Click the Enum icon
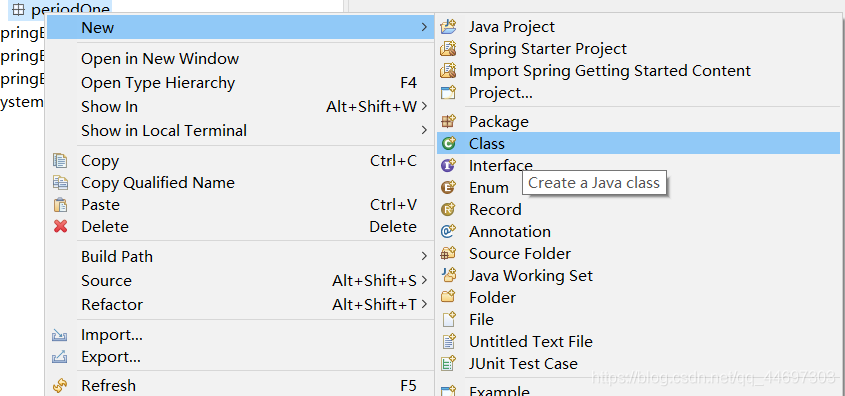The height and width of the screenshot is (396, 845). [448, 187]
